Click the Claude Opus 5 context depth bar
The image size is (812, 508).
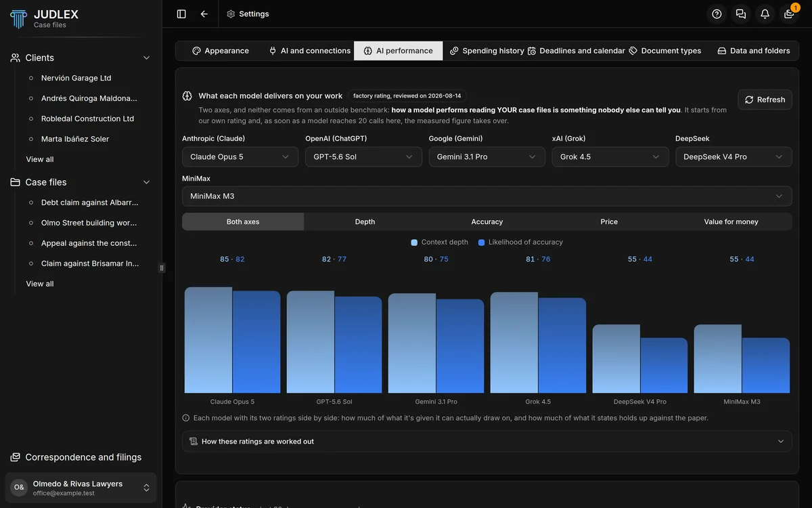pos(208,340)
